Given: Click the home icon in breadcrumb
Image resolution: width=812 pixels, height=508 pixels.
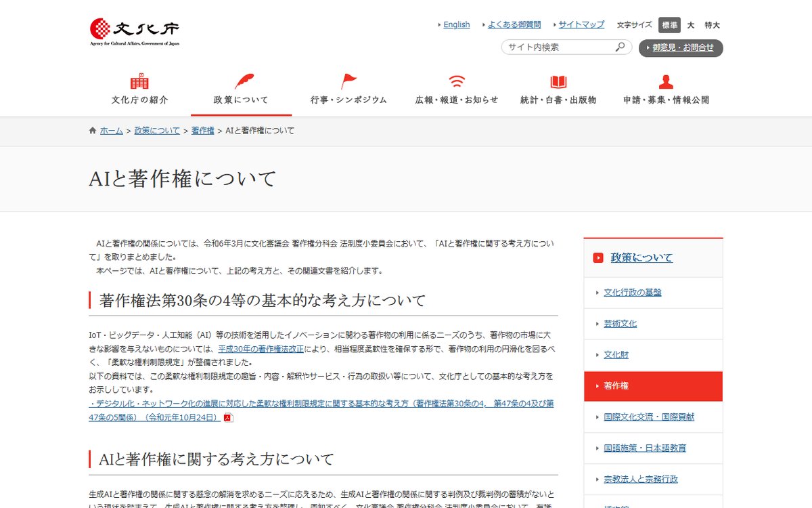Looking at the screenshot, I should coord(93,131).
